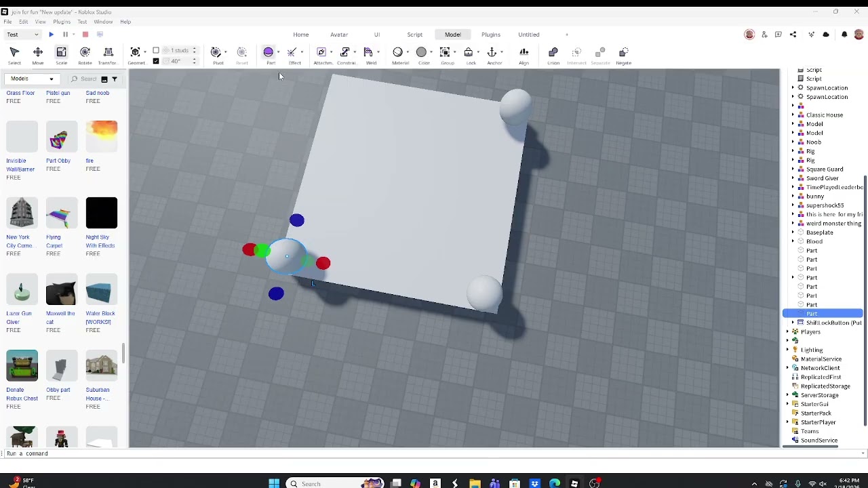
Task: Click the Attachment tool icon
Action: click(321, 52)
